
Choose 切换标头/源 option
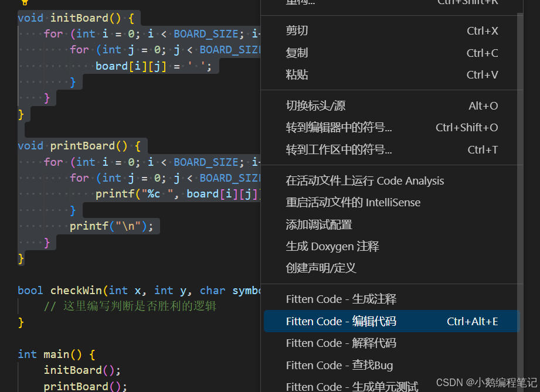pos(392,105)
